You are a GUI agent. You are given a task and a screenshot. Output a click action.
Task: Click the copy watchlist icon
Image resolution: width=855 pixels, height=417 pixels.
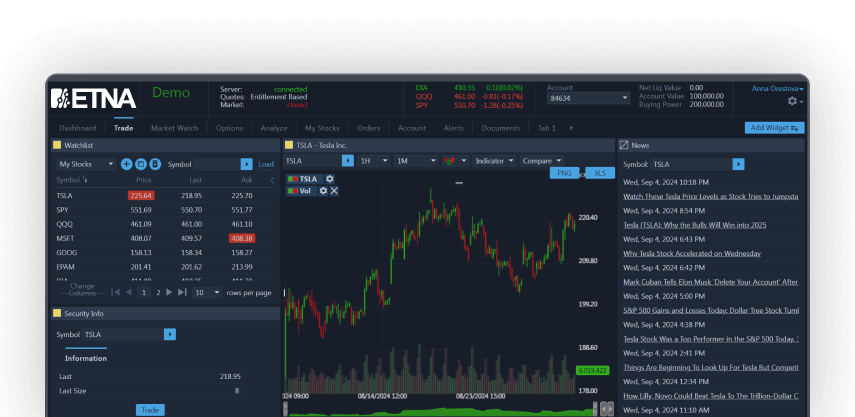pos(141,164)
